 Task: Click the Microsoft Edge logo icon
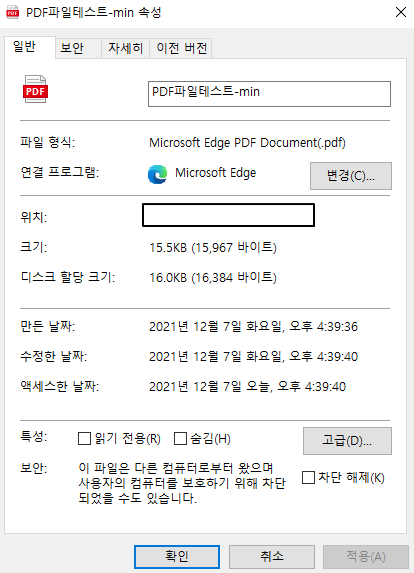[157, 174]
